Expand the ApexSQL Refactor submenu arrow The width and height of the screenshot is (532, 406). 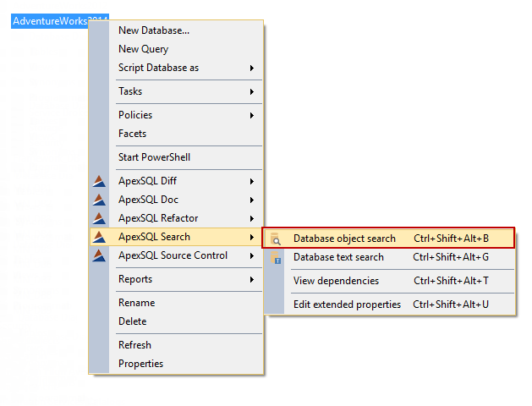tap(252, 219)
